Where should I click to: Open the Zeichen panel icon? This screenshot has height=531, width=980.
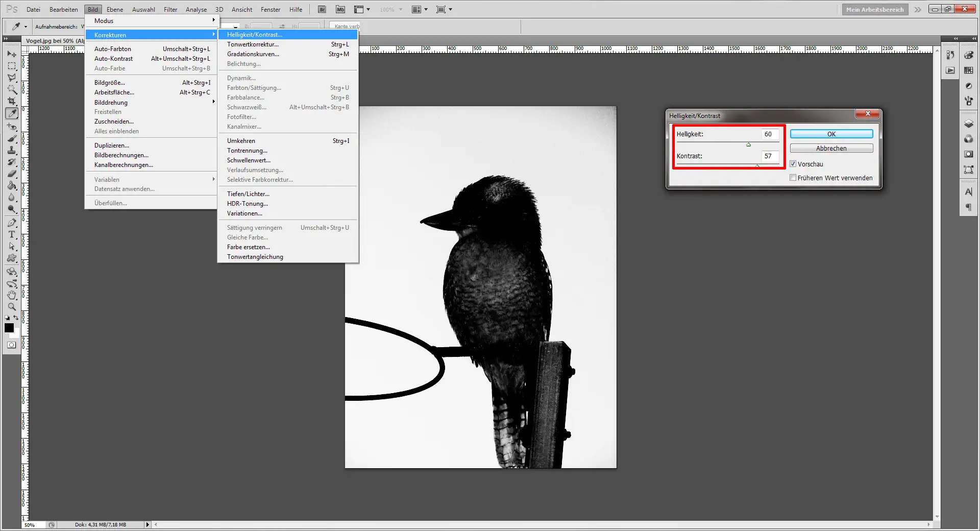coord(968,191)
